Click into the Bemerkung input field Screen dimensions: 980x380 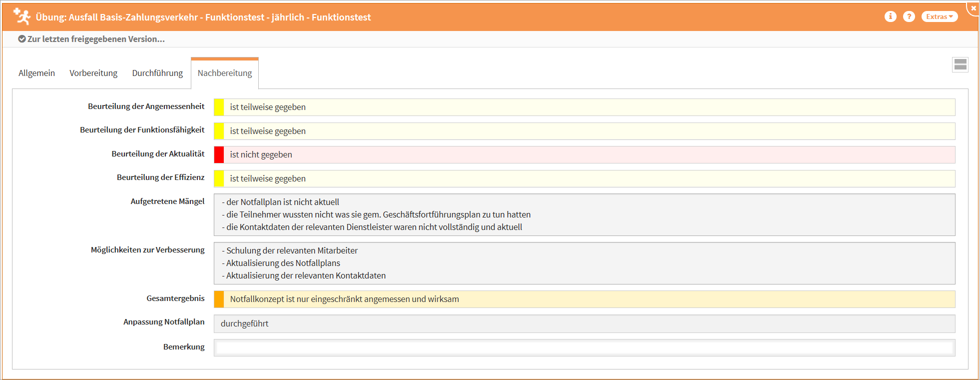(x=584, y=347)
